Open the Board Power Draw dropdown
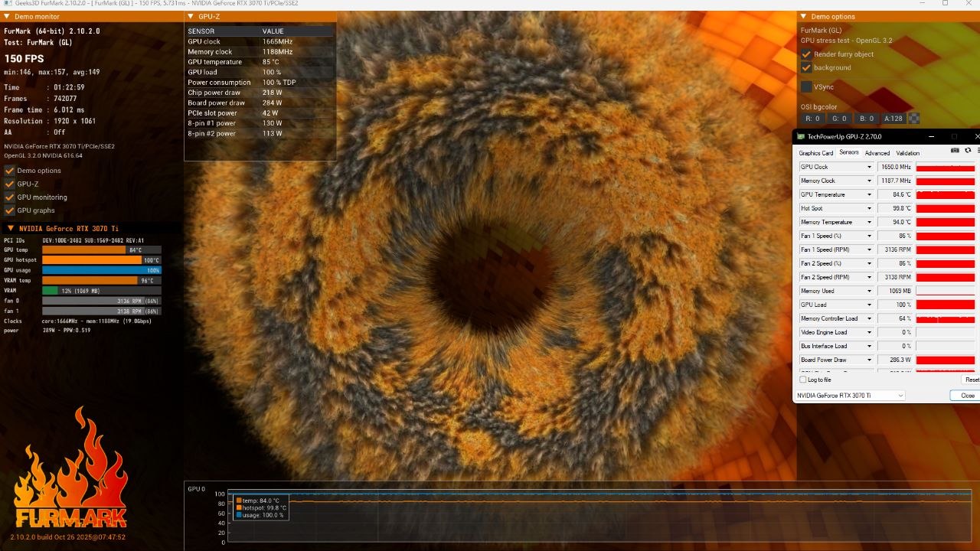This screenshot has height=551, width=980. click(x=869, y=360)
